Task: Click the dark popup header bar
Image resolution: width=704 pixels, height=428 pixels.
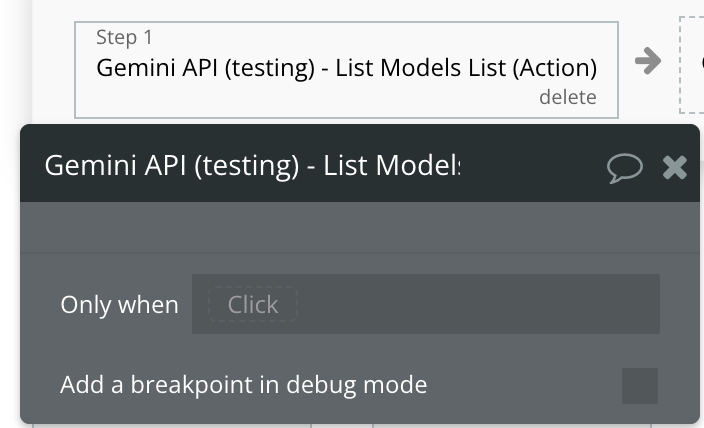Action: pos(530,166)
